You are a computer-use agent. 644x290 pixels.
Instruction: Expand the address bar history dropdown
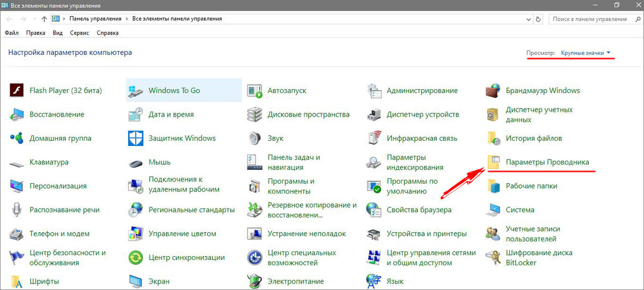(x=529, y=19)
